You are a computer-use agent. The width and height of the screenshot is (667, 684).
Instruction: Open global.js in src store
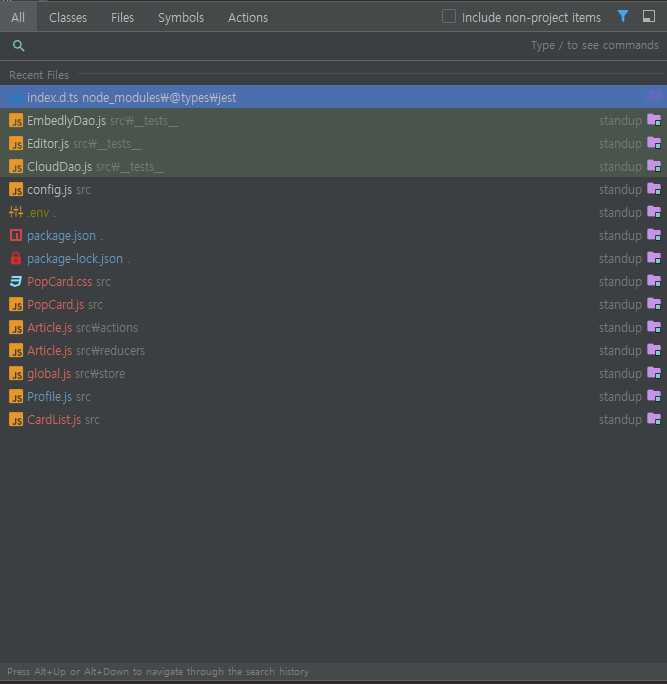[x=333, y=373]
